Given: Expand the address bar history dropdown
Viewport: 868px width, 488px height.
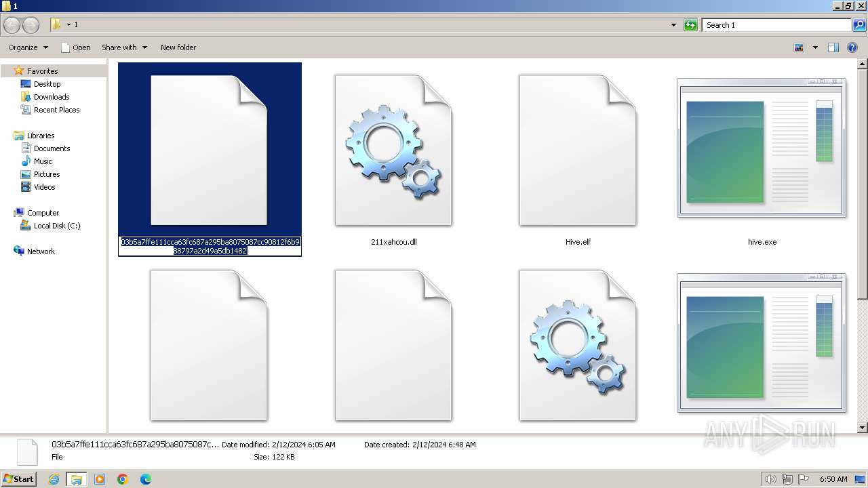Looking at the screenshot, I should [x=673, y=25].
